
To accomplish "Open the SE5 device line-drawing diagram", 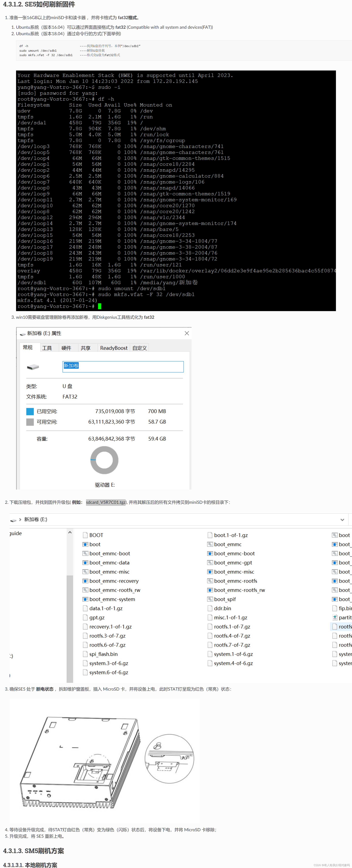I will coord(104,761).
